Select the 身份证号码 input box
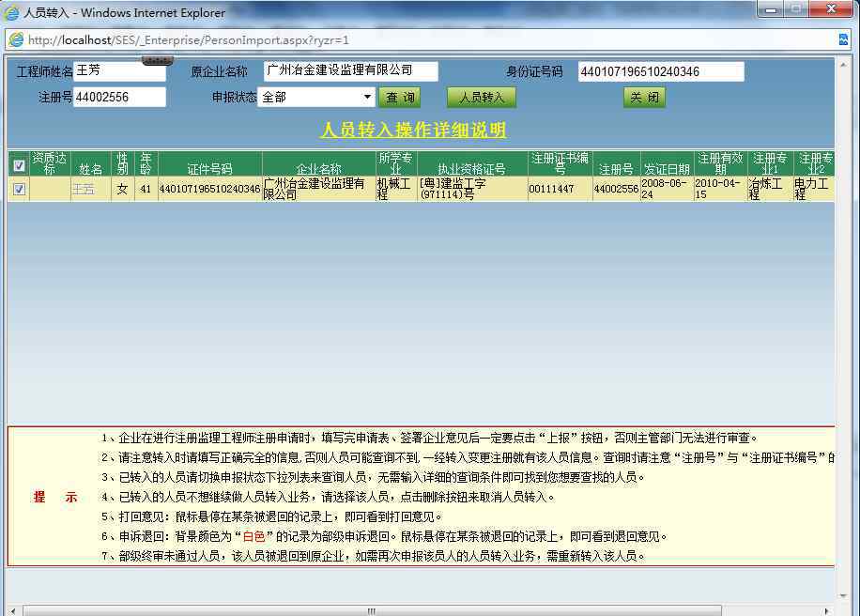Screen dimensions: 860x616 (660, 71)
